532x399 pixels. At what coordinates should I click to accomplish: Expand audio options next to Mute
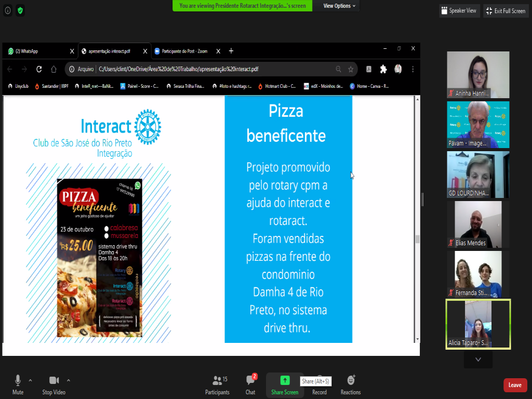click(30, 380)
